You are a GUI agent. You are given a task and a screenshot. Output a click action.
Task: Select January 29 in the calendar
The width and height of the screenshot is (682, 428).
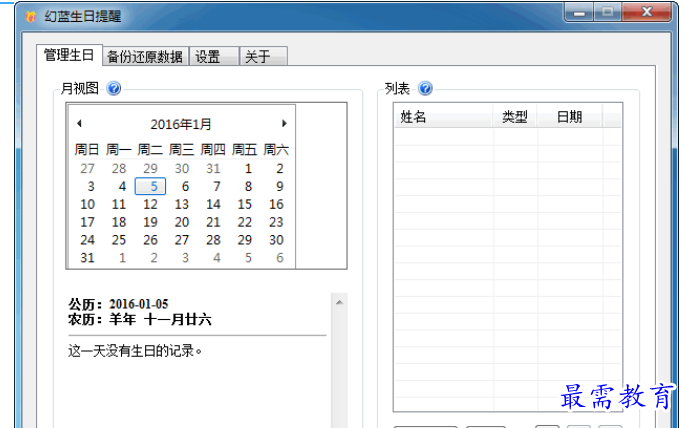[244, 240]
